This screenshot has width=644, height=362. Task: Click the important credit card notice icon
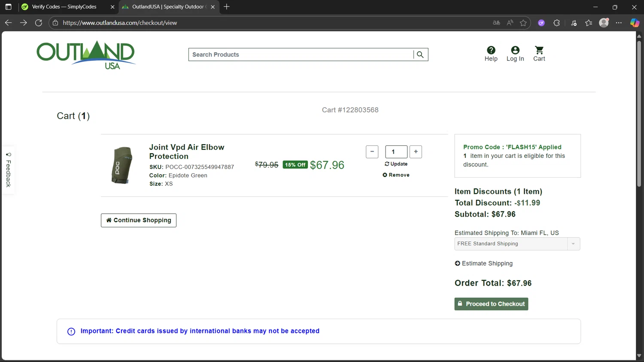71,332
